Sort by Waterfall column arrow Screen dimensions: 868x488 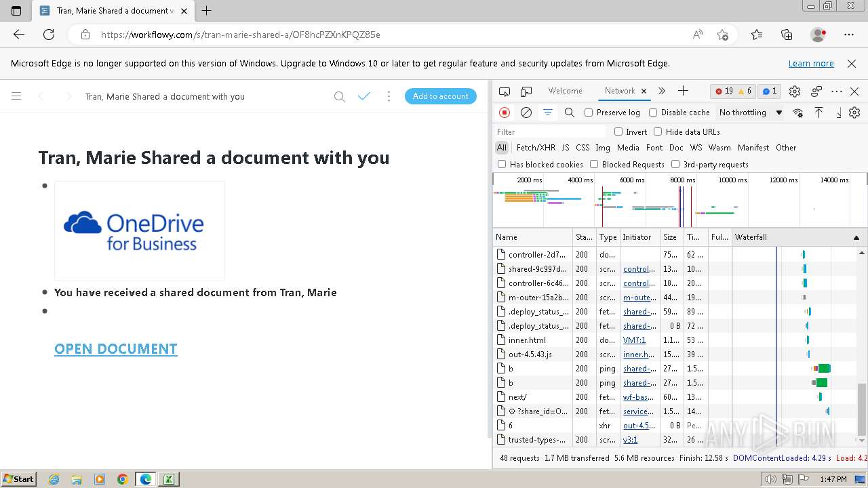[856, 238]
